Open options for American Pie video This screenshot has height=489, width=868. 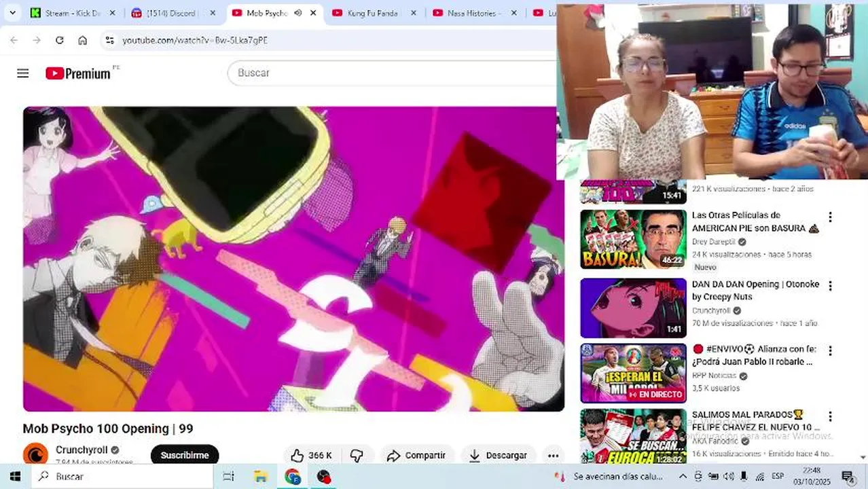pyautogui.click(x=830, y=217)
